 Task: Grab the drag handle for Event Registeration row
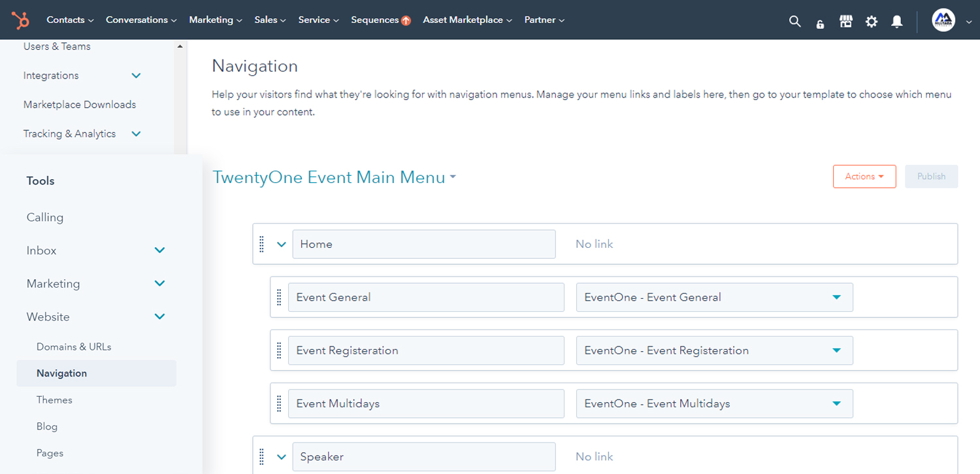(x=279, y=350)
